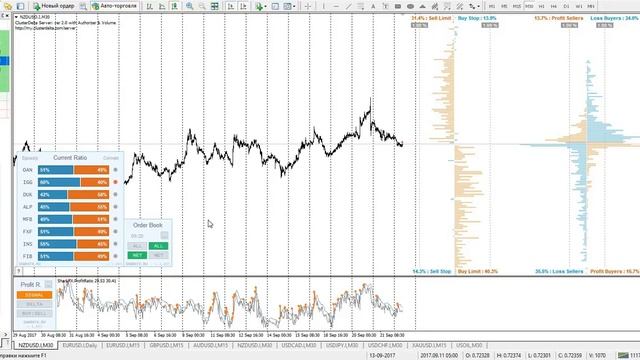Viewport: 640px width, 360px height.
Task: Open the chart templates icon
Action: tap(287, 6)
